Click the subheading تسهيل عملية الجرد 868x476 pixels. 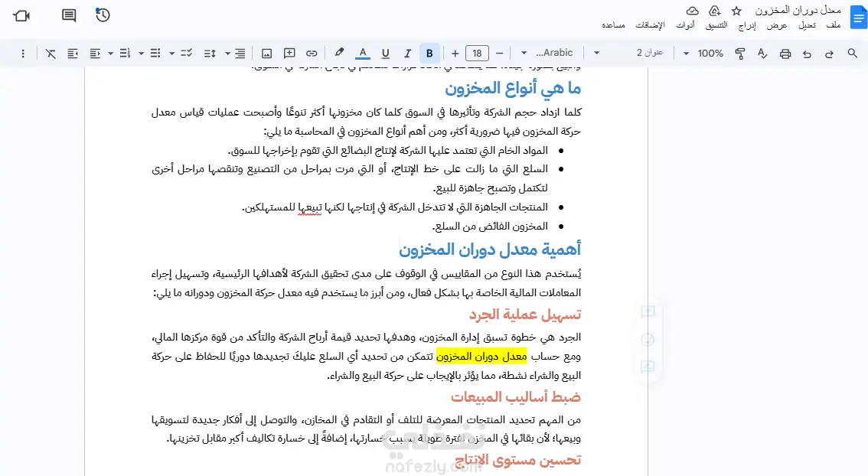click(525, 315)
